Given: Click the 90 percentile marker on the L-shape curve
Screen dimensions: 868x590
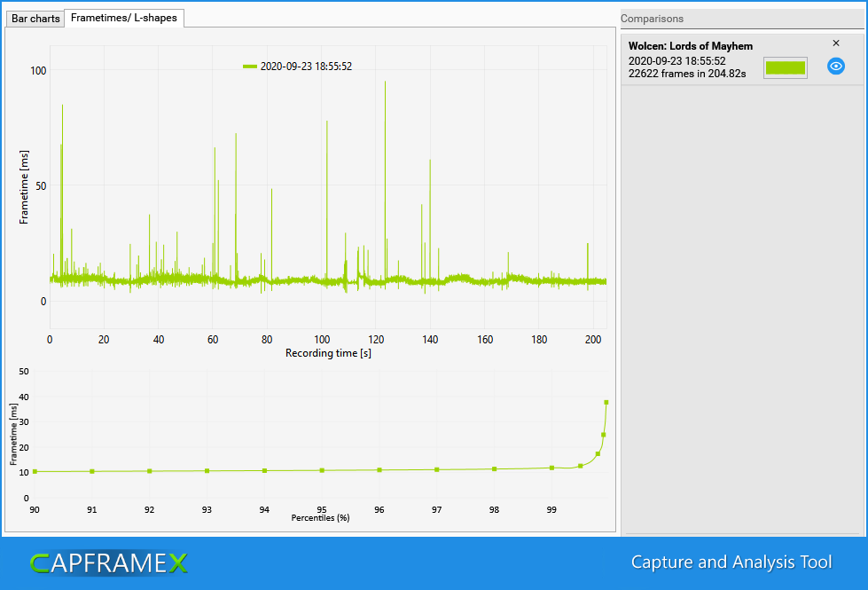Looking at the screenshot, I should pyautogui.click(x=35, y=471).
